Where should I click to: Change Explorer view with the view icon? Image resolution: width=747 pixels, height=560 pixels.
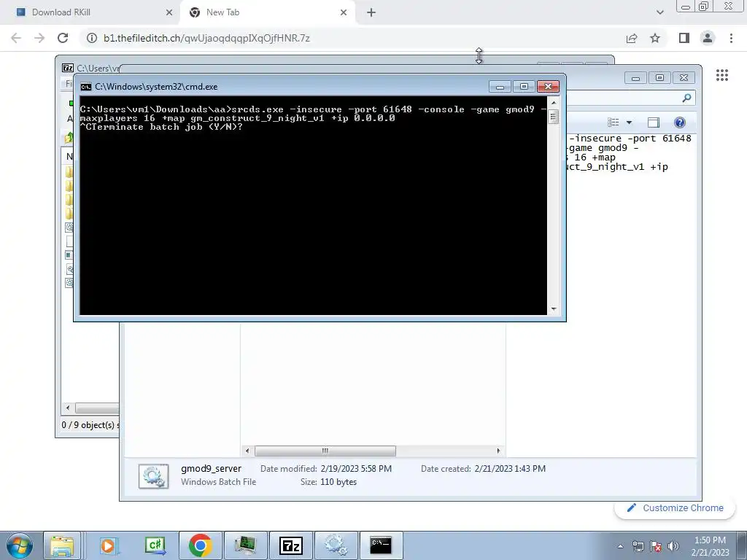point(613,122)
